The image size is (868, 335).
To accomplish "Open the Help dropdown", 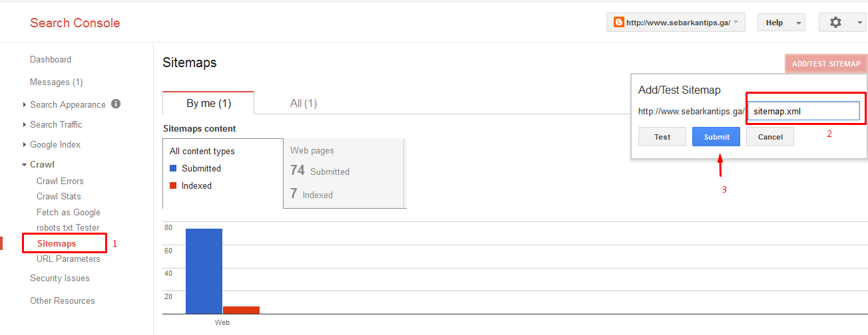I will 781,23.
